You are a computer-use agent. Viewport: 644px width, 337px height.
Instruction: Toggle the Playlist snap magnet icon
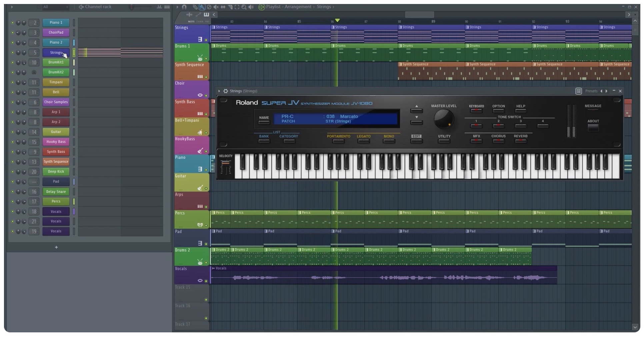pos(184,7)
